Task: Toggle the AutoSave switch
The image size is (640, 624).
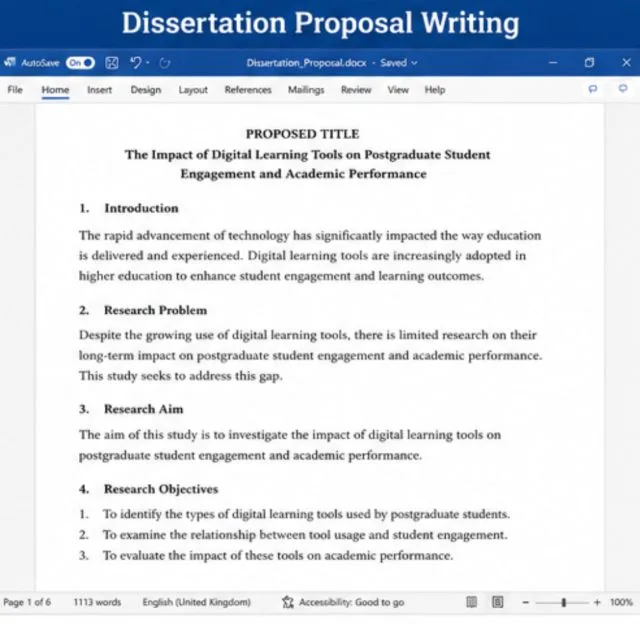Action: [80, 63]
